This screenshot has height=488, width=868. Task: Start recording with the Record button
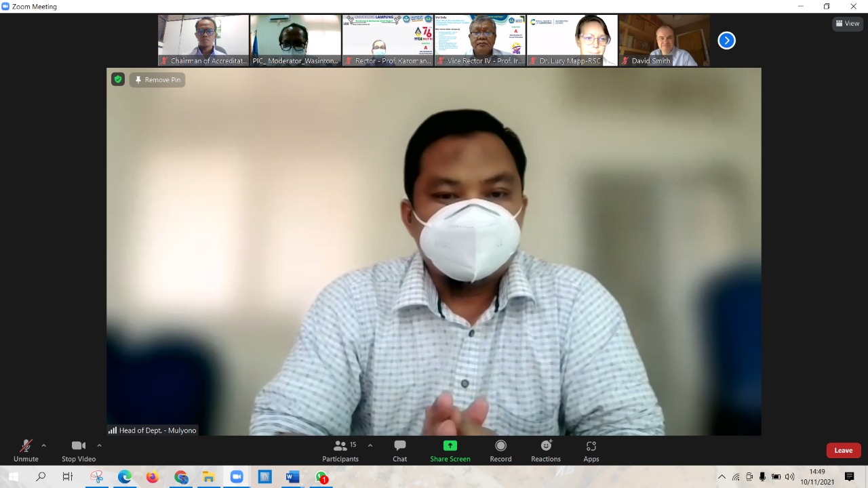coord(500,451)
